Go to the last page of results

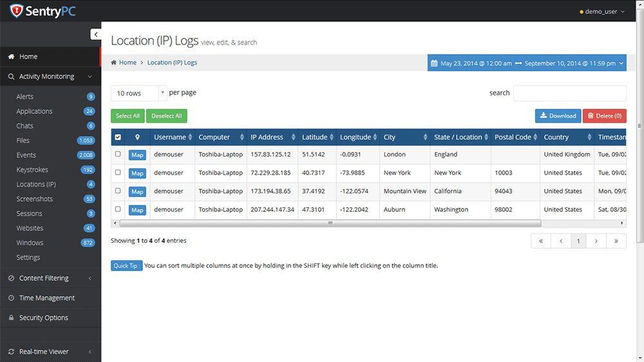coord(616,241)
